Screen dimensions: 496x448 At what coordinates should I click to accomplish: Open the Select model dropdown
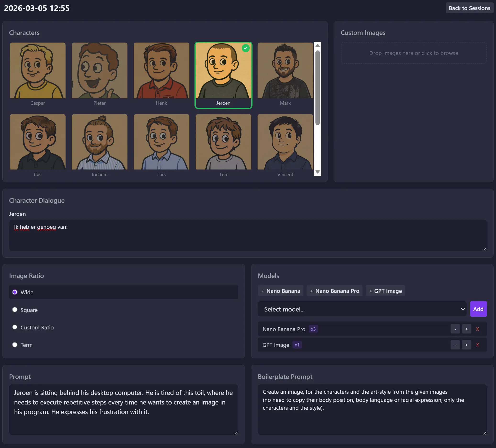click(362, 309)
